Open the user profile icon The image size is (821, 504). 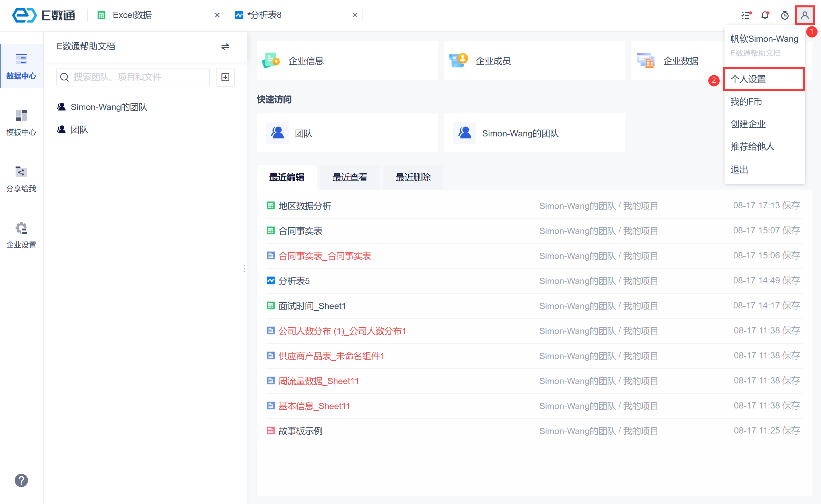[804, 15]
